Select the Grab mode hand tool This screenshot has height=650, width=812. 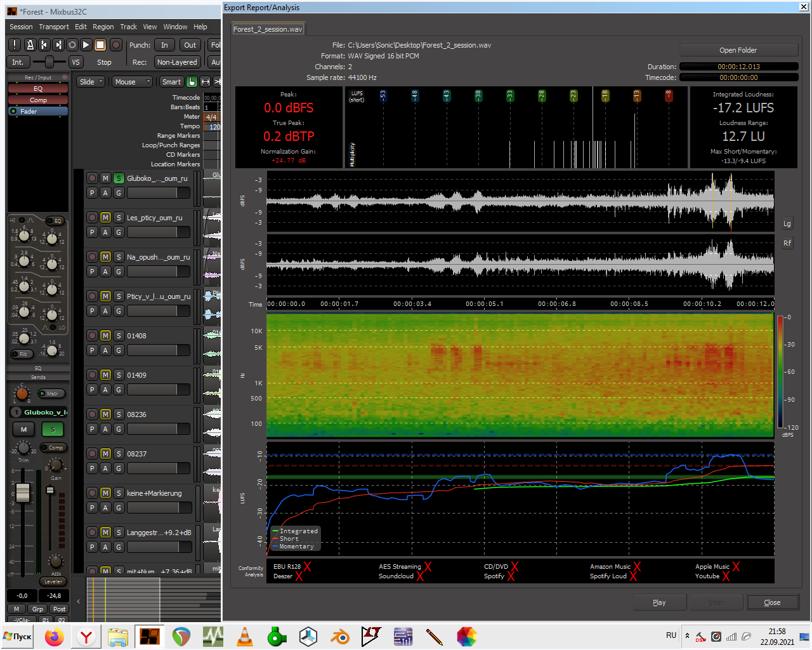point(192,82)
